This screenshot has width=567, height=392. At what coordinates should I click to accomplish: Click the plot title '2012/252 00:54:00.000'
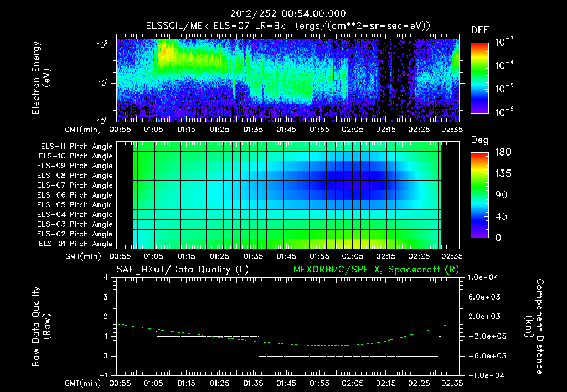click(x=288, y=14)
